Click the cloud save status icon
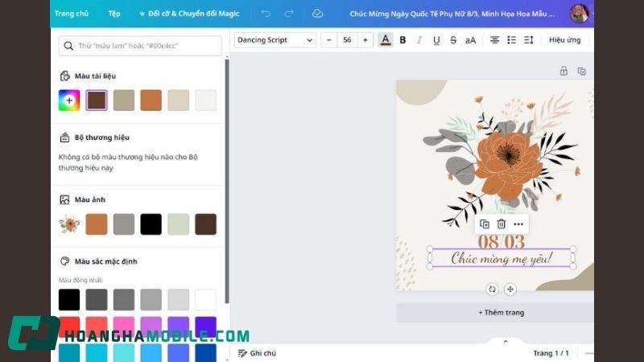644x362 pixels. 317,14
